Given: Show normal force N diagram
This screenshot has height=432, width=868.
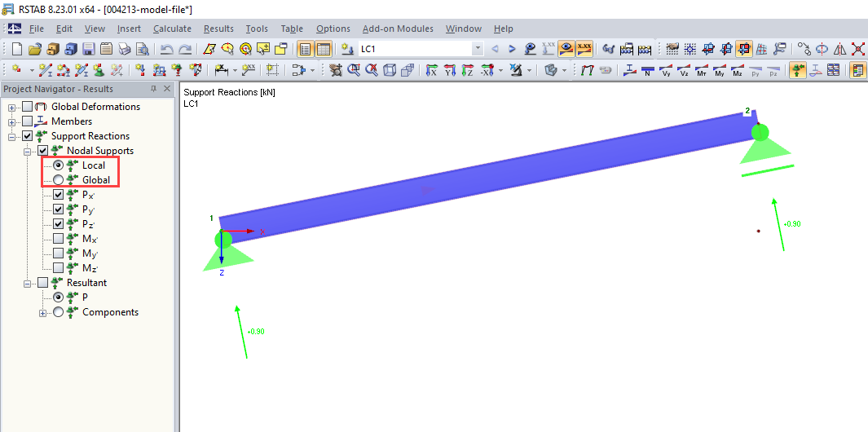Looking at the screenshot, I should (646, 70).
